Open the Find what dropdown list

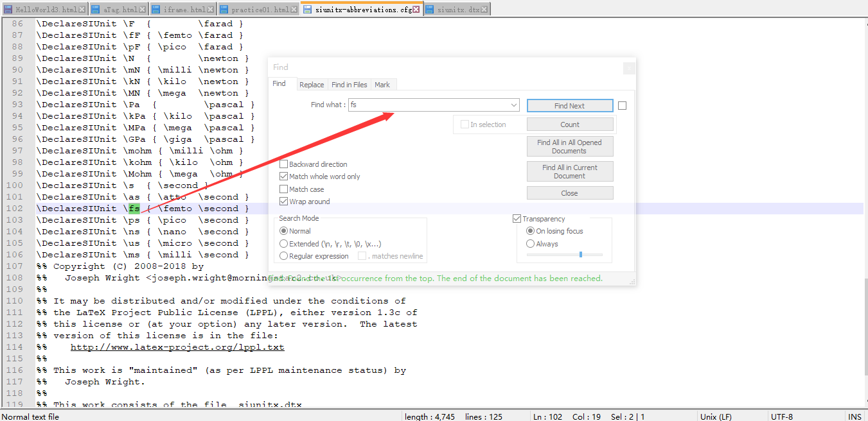(x=513, y=105)
